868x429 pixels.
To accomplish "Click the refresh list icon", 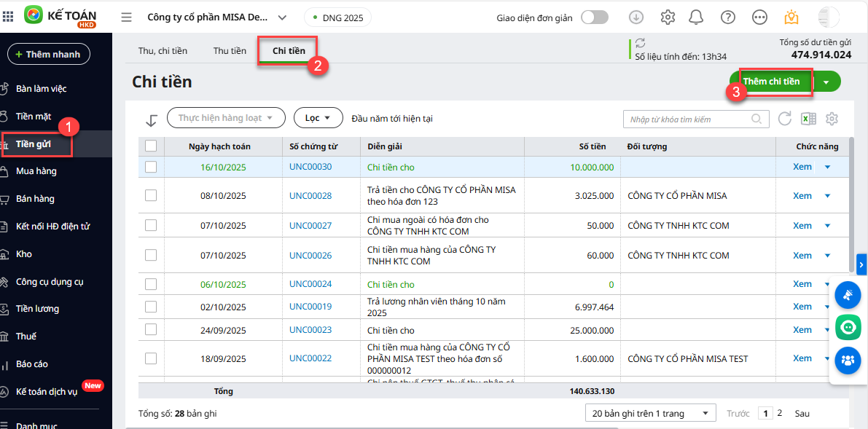I will (x=785, y=119).
